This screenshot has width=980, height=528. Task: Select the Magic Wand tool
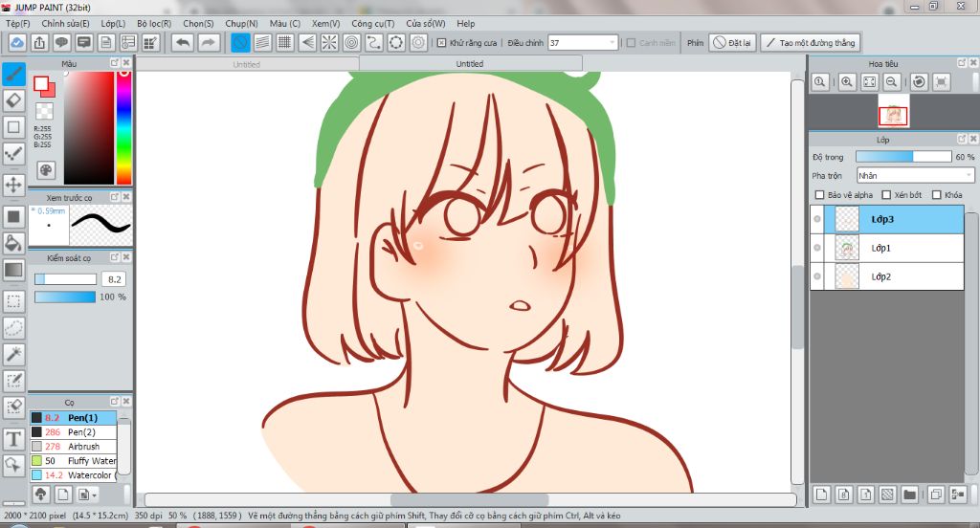point(13,354)
